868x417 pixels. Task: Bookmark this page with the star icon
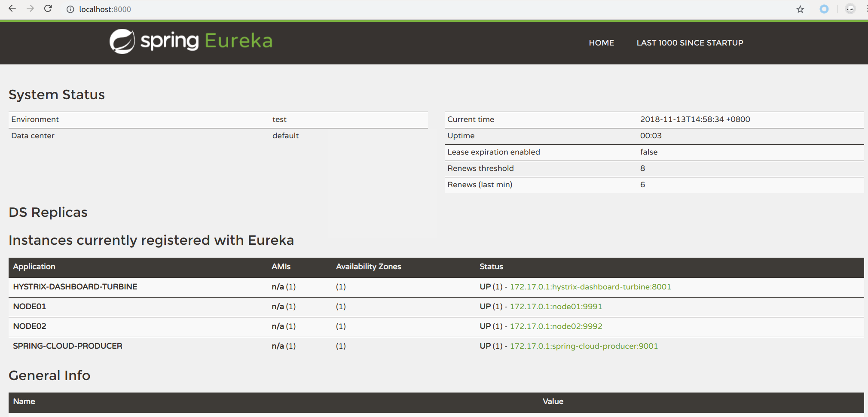click(x=800, y=9)
